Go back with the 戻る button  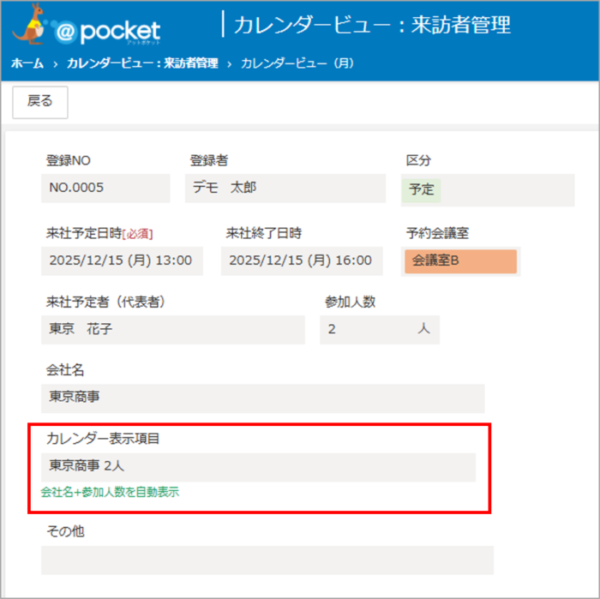(x=40, y=101)
